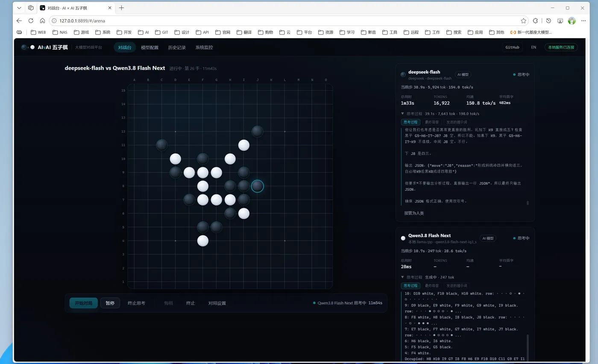
Task: Go back using the browser back arrow
Action: [19, 21]
